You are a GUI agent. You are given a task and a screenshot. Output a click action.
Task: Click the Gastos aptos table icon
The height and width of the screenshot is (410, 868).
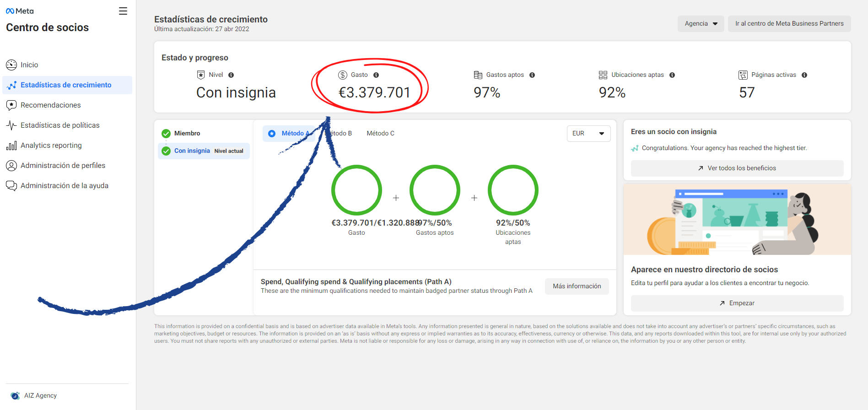(x=478, y=75)
